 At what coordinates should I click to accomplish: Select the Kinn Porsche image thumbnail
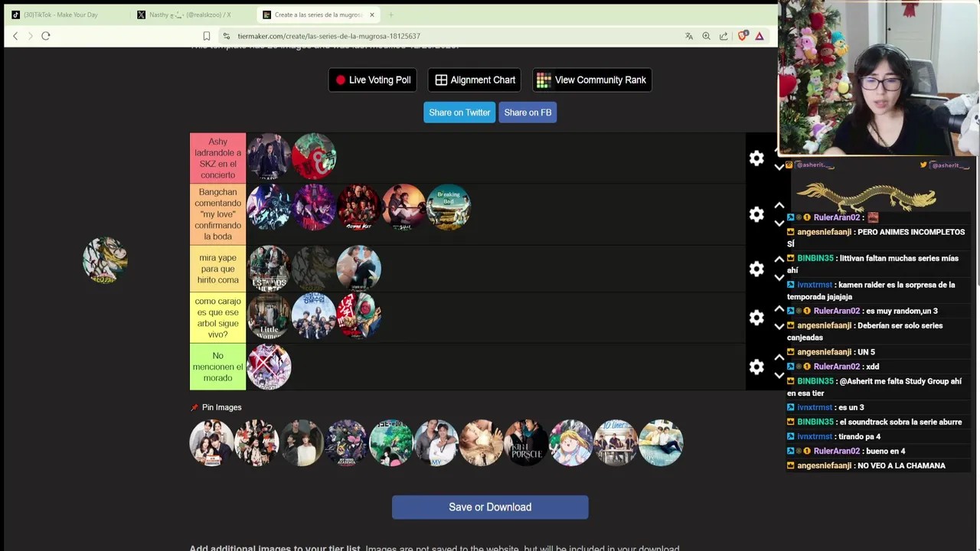click(526, 442)
